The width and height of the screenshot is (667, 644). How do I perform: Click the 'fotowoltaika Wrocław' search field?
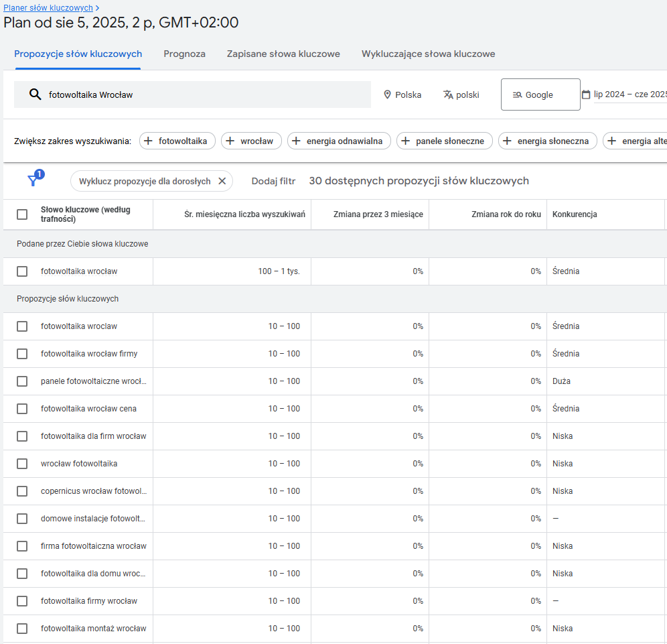[192, 94]
